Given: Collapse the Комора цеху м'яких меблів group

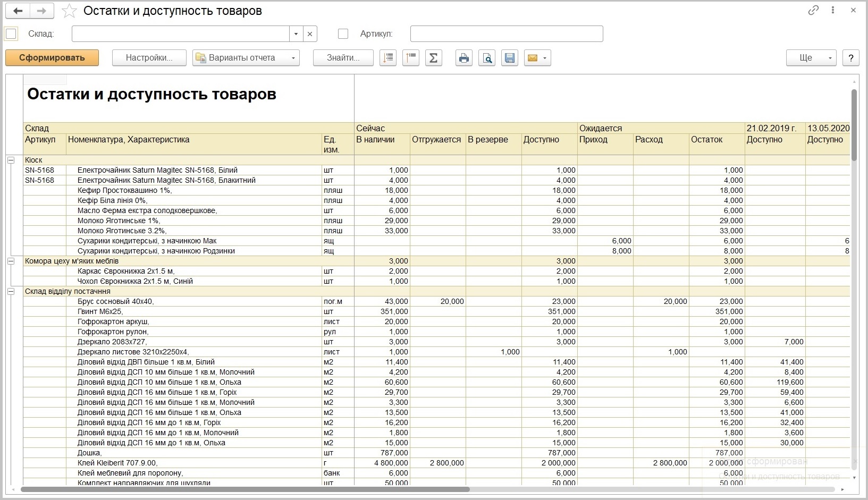Looking at the screenshot, I should point(11,261).
